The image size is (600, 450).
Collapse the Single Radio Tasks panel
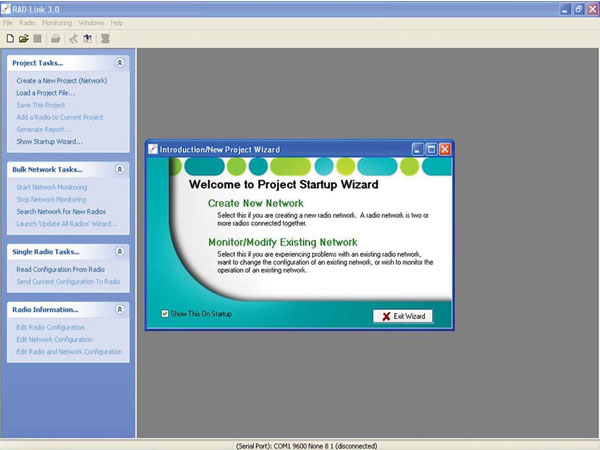120,251
